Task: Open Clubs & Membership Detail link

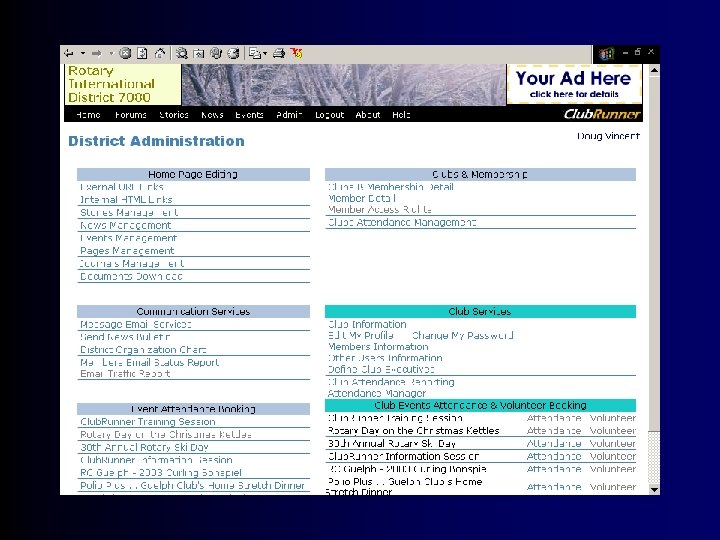Action: pos(391,187)
